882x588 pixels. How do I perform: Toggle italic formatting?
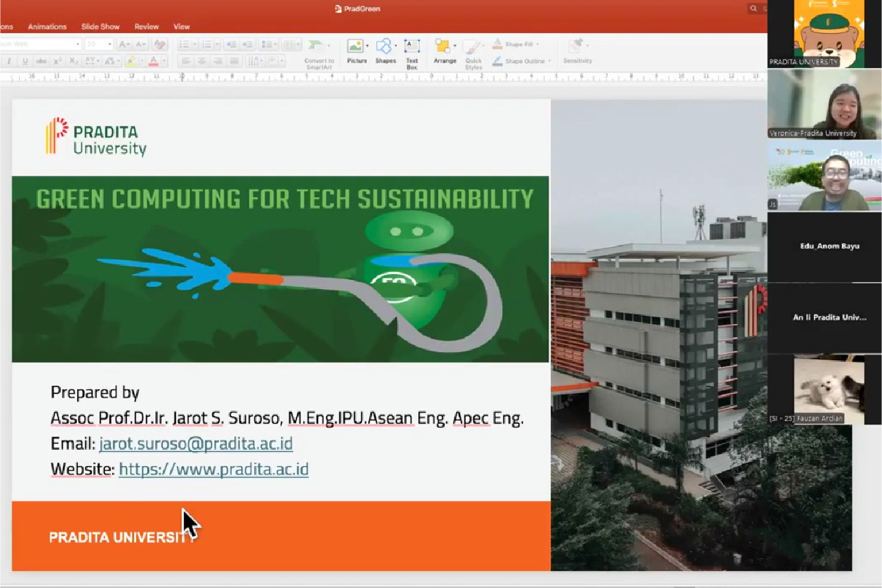tap(9, 61)
